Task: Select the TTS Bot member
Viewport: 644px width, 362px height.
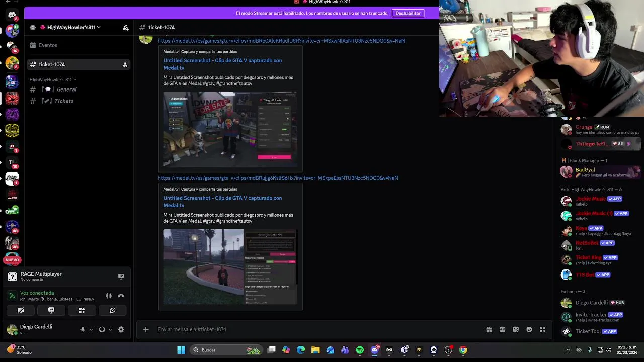Action: (600, 275)
